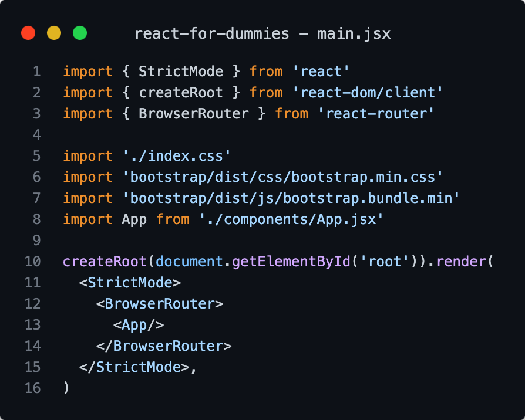Click the <App/> element on line 13

pos(139,325)
